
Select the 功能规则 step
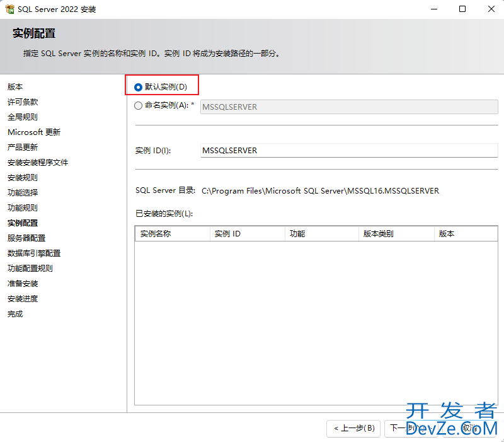coord(23,208)
